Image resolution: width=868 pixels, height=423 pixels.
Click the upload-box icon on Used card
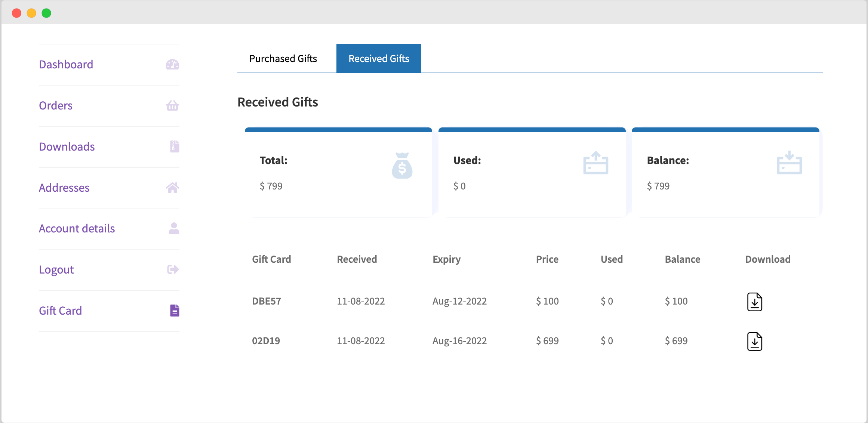point(595,163)
